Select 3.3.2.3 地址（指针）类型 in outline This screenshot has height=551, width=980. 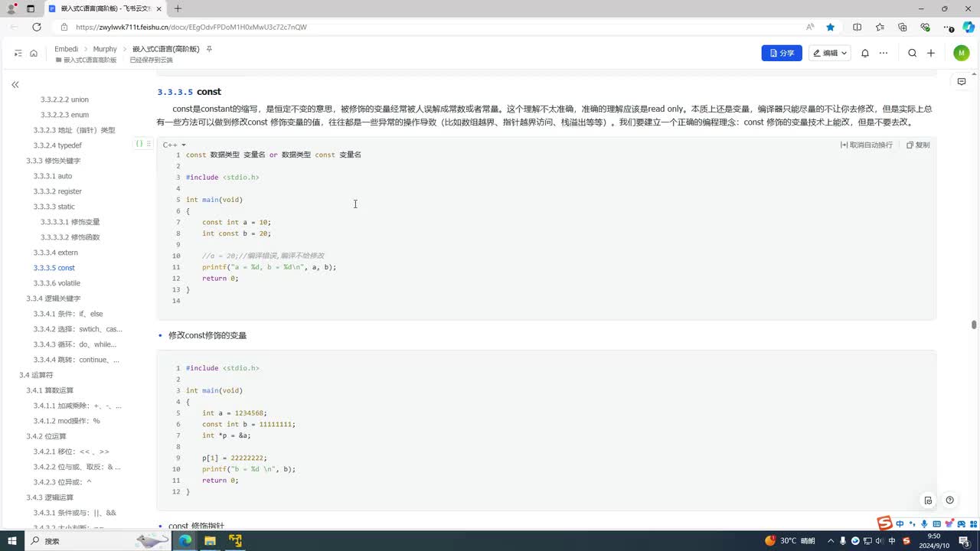73,130
